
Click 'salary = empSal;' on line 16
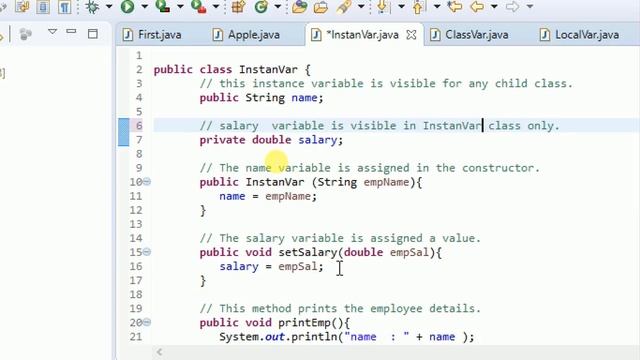pyautogui.click(x=271, y=267)
